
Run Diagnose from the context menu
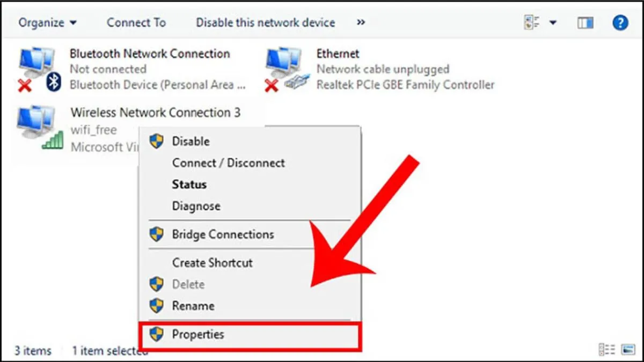click(x=196, y=206)
